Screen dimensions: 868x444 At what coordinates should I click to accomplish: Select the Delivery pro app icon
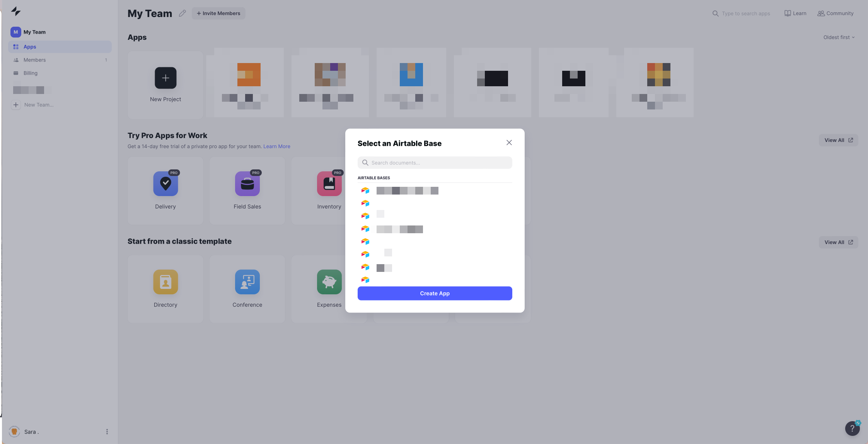165,184
